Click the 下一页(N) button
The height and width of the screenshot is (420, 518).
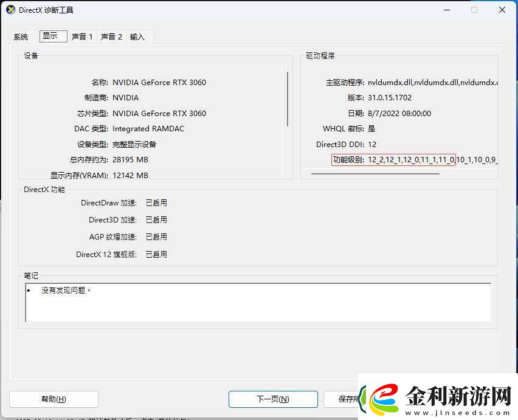click(272, 399)
